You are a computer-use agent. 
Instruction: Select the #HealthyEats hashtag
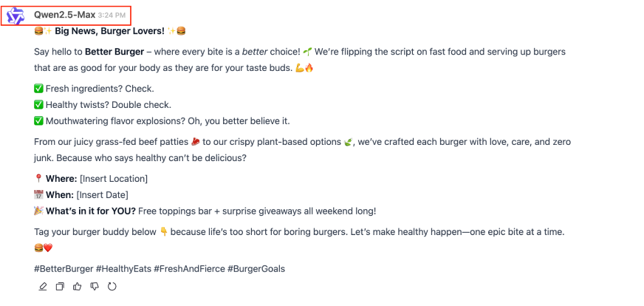pyautogui.click(x=126, y=268)
